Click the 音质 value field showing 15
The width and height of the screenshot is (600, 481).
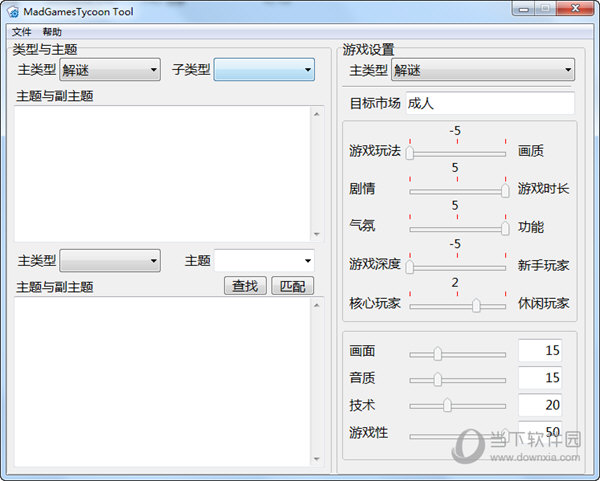[x=540, y=378]
